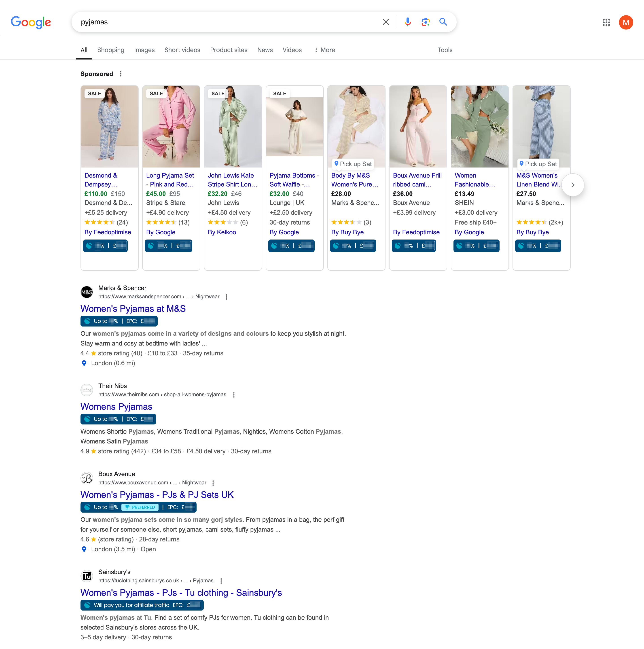Click the By Buy Bye link under Body By M&S

347,232
